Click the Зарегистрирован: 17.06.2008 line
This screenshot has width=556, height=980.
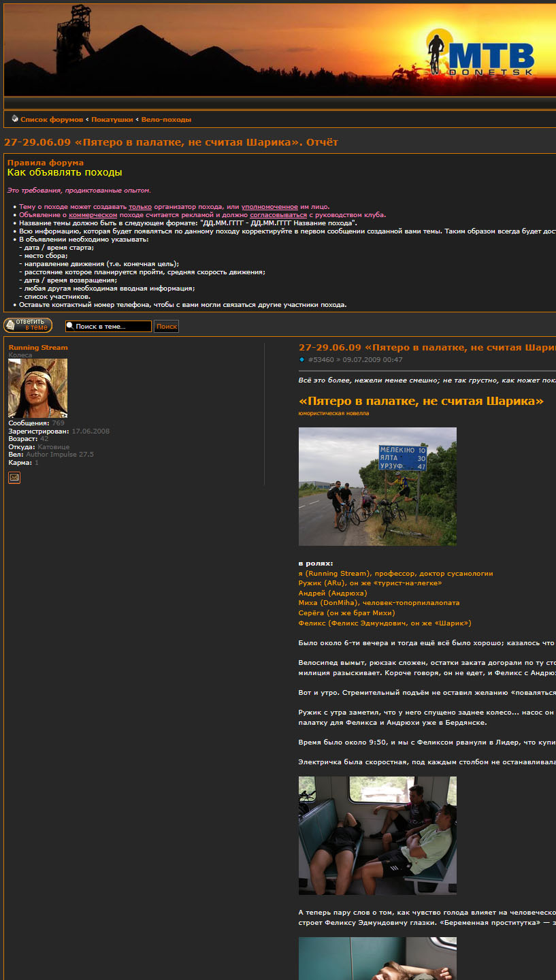[59, 431]
